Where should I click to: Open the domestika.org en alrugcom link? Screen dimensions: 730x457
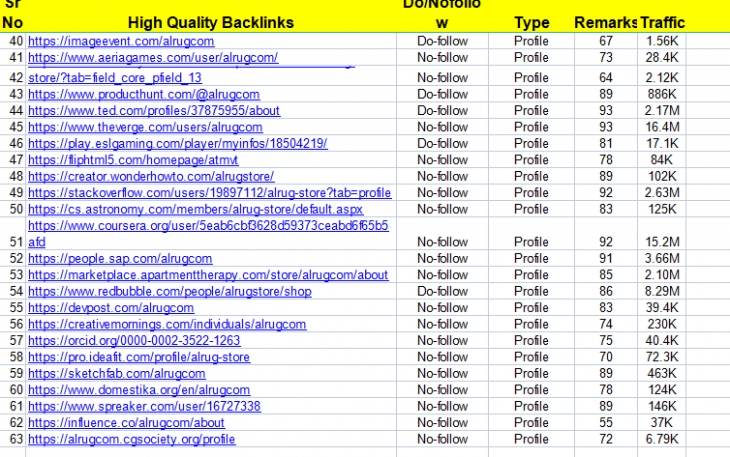click(x=139, y=390)
